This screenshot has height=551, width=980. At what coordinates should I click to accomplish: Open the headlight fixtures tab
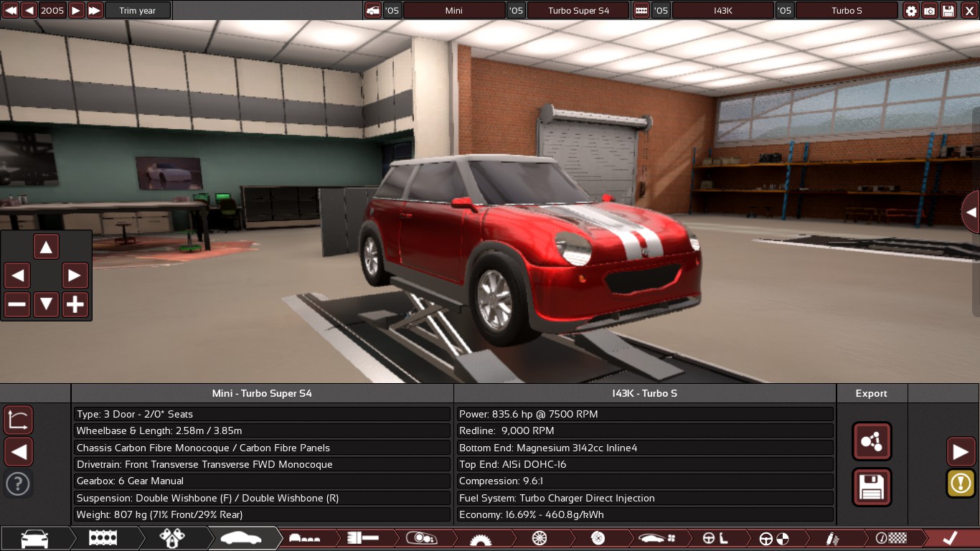(x=422, y=538)
